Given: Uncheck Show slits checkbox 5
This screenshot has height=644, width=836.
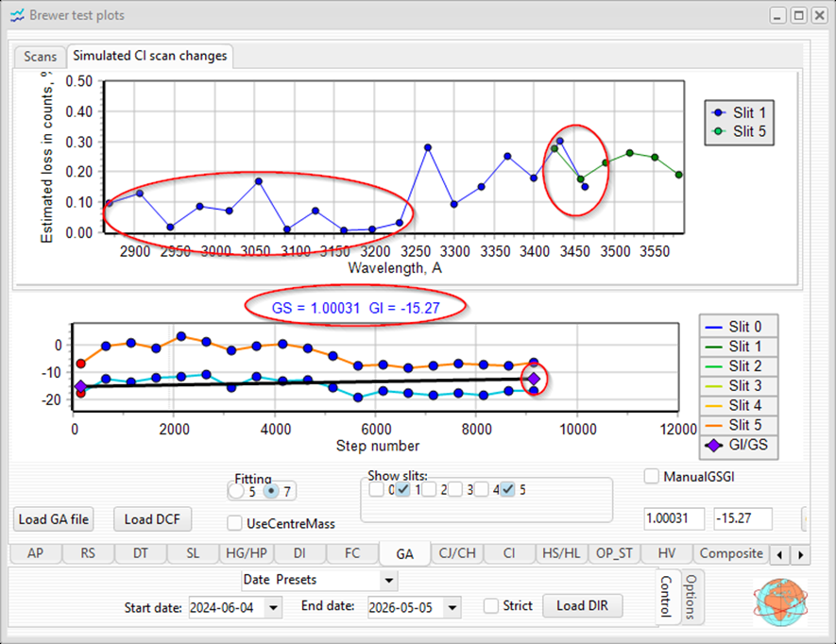Looking at the screenshot, I should (x=507, y=489).
